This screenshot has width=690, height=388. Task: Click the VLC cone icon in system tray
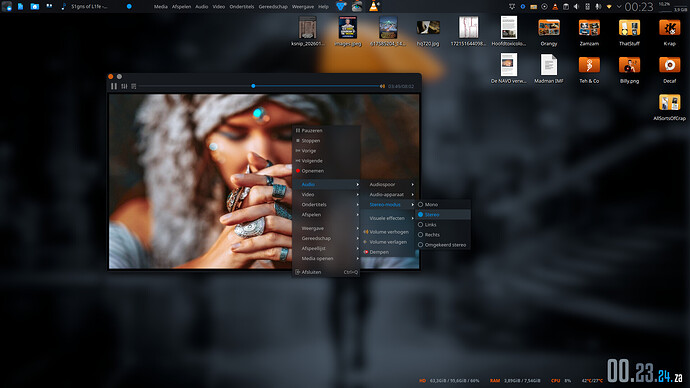click(x=555, y=7)
